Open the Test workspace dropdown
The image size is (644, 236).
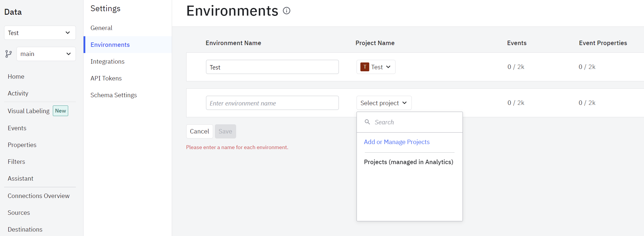(x=40, y=33)
